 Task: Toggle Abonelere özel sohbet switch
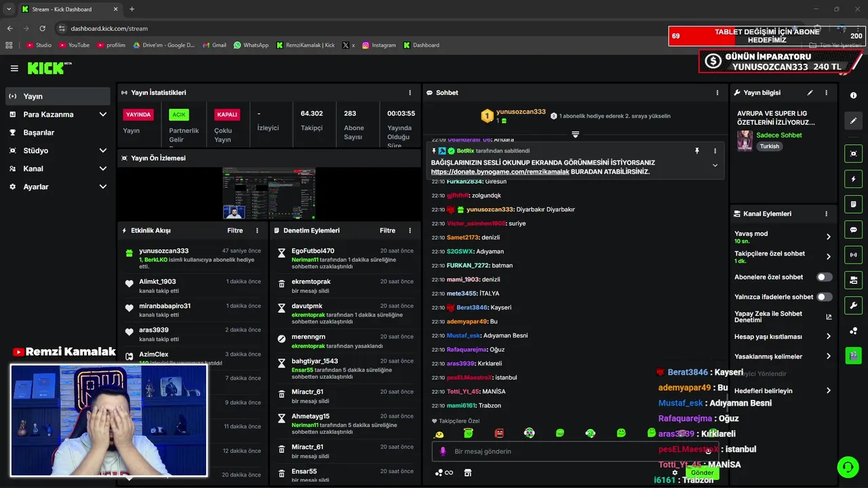(x=824, y=277)
